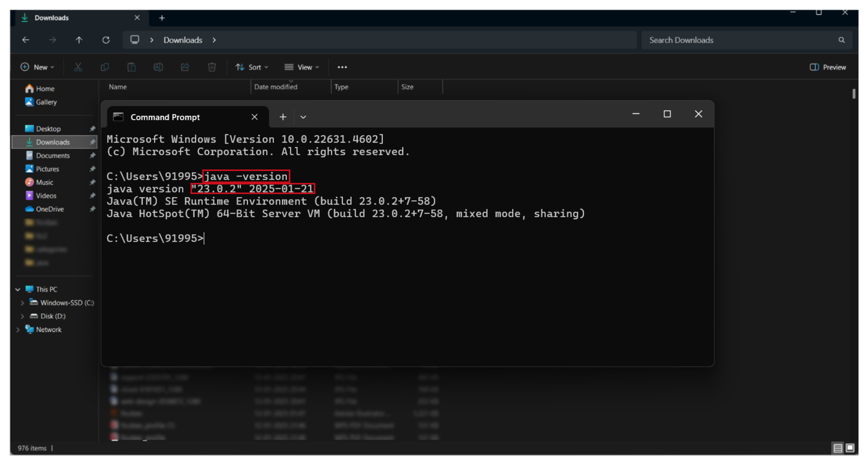The width and height of the screenshot is (868, 465).
Task: Open a new Command Prompt tab
Action: tap(283, 117)
